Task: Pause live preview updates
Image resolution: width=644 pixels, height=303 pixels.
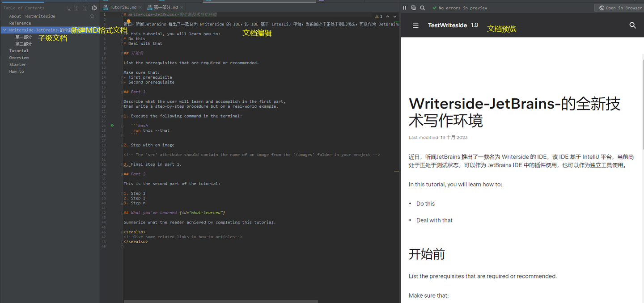Action: (x=404, y=8)
